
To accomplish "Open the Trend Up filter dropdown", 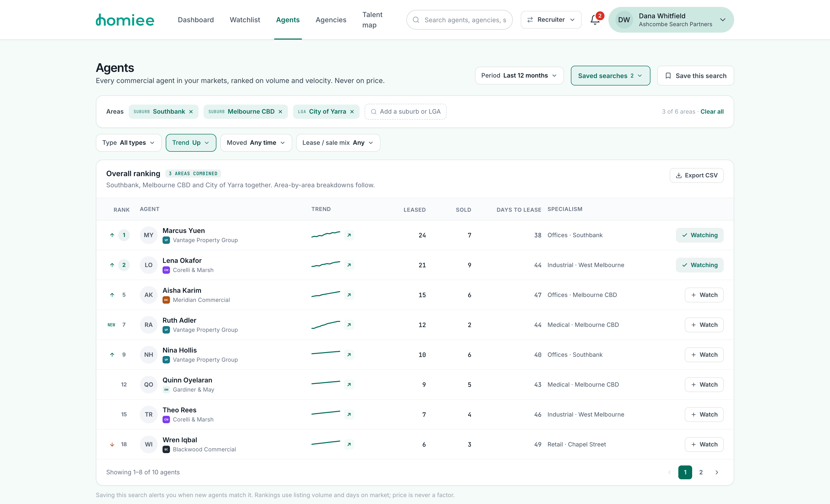I will tap(191, 143).
